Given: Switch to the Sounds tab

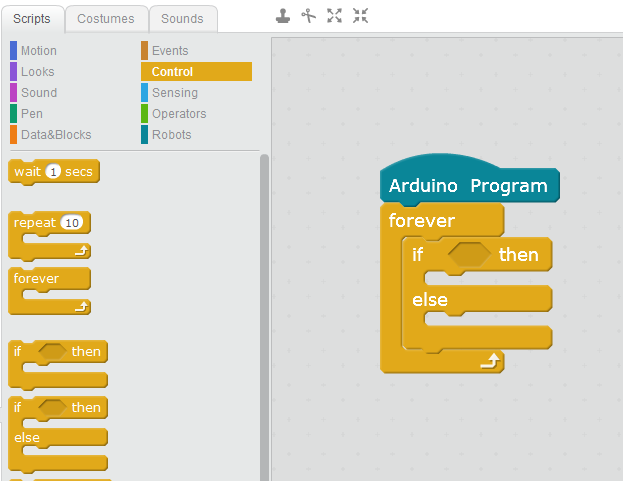Looking at the screenshot, I should (x=182, y=19).
